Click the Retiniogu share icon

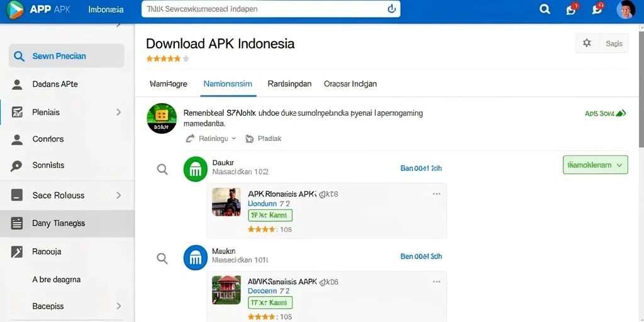(x=190, y=139)
